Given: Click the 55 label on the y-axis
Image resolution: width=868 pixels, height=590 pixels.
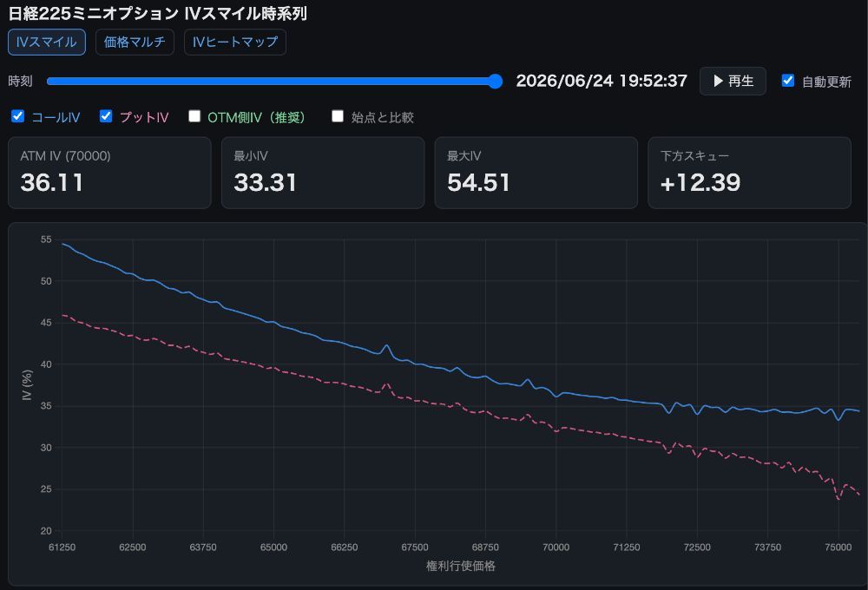Looking at the screenshot, I should (46, 239).
